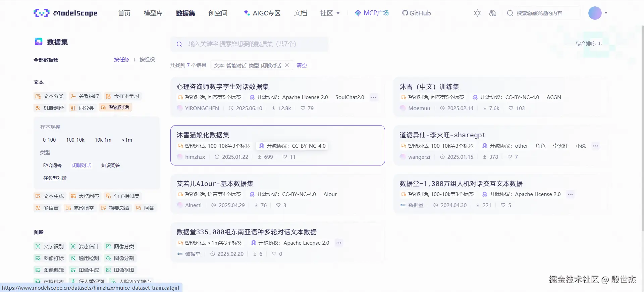Click 清空 to clear all filters
The image size is (644, 292).
tap(302, 65)
